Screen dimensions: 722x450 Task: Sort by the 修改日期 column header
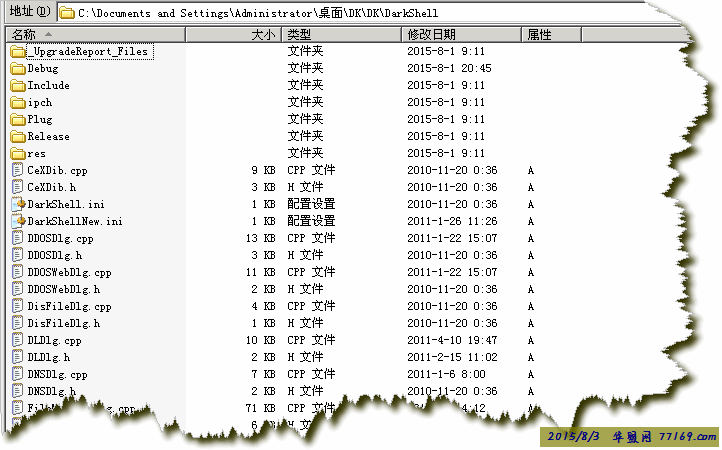click(x=461, y=35)
